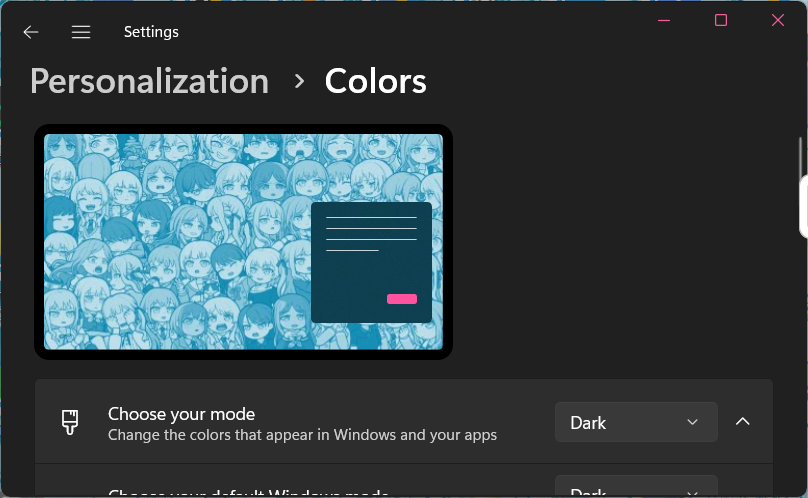Click the Settings window vertical scrollbar
This screenshot has width=808, height=498.
[x=800, y=157]
